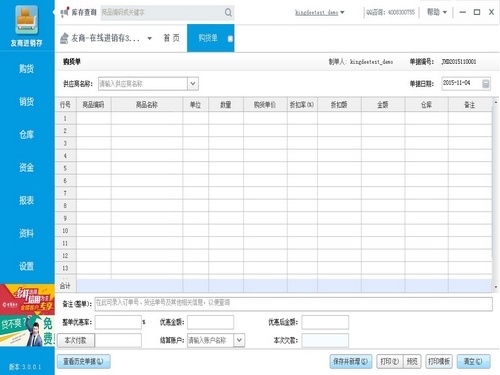
Task: Click the table scrollbar up arrow
Action: point(496,102)
